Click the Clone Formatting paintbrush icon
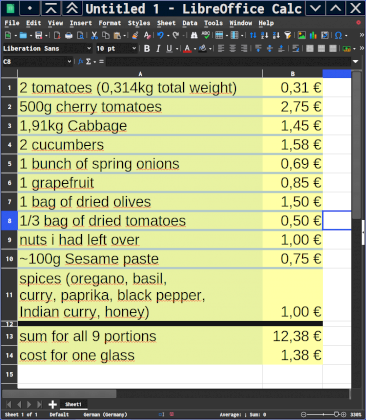Viewport: 366px width, 420px height. point(135,35)
